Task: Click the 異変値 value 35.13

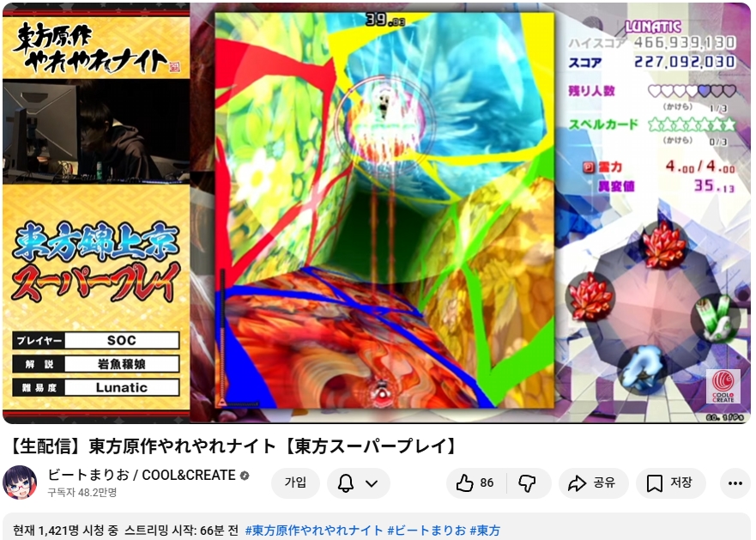Action: (714, 185)
